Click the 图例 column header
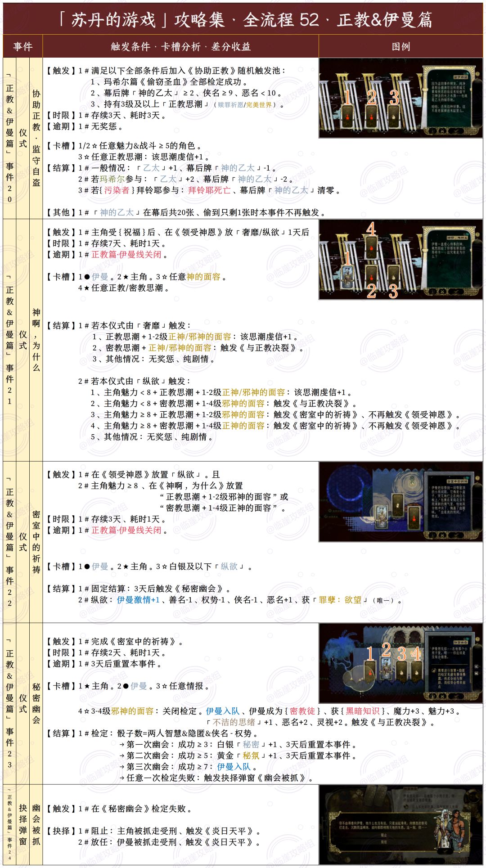The image size is (486, 868). 401,46
